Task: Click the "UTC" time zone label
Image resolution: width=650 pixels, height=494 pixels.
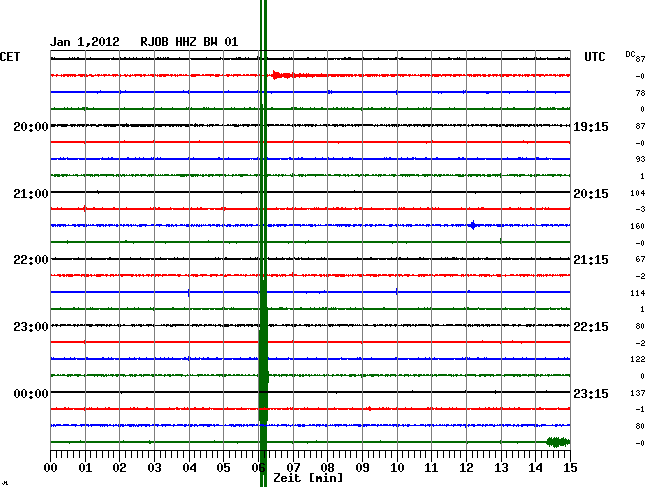Action: [594, 57]
